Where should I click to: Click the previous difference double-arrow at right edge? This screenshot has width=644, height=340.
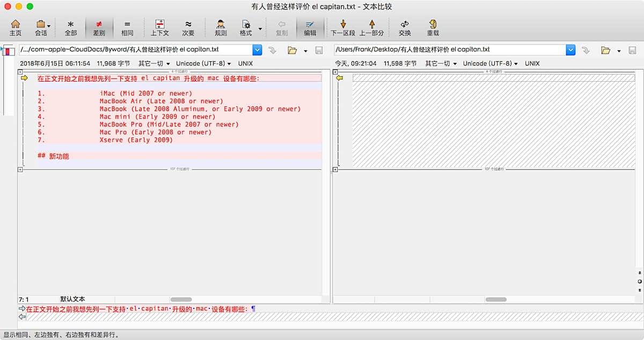(639, 273)
